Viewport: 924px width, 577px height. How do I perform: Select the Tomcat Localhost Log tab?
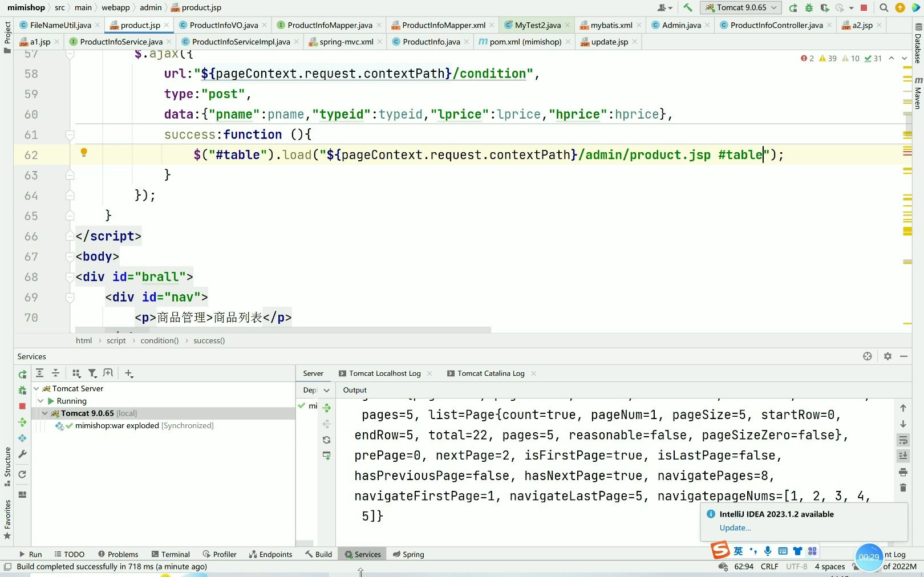pos(385,373)
